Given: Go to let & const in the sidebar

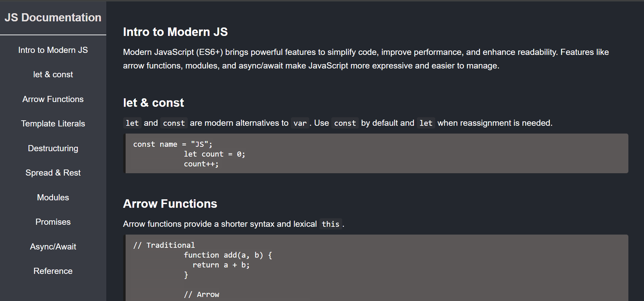Looking at the screenshot, I should coord(53,75).
